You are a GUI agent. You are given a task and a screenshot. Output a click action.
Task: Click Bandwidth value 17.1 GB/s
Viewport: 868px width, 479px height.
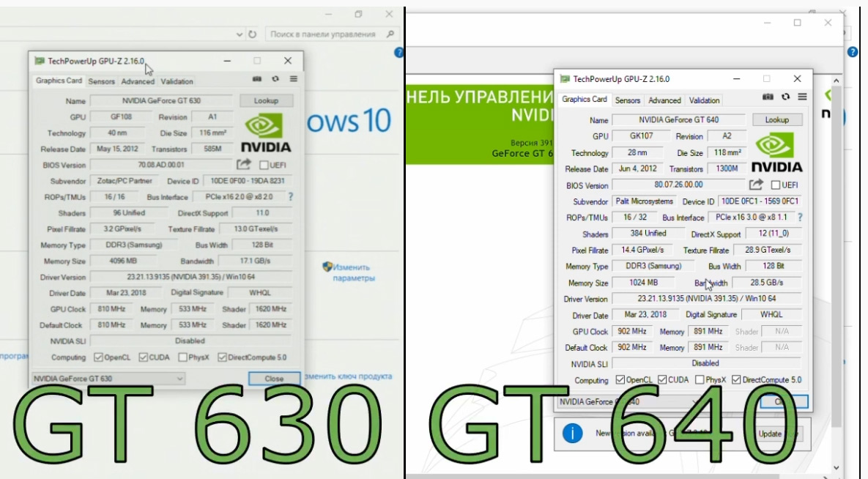(255, 261)
